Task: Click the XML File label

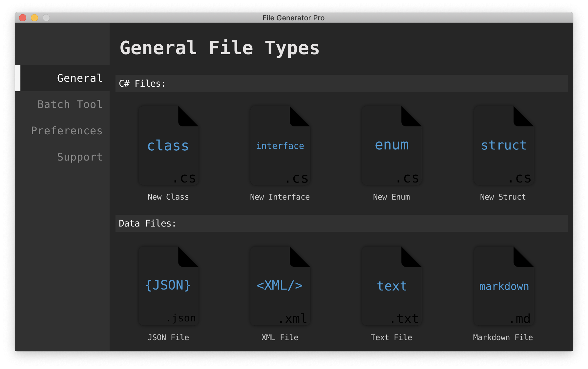Action: coord(280,337)
